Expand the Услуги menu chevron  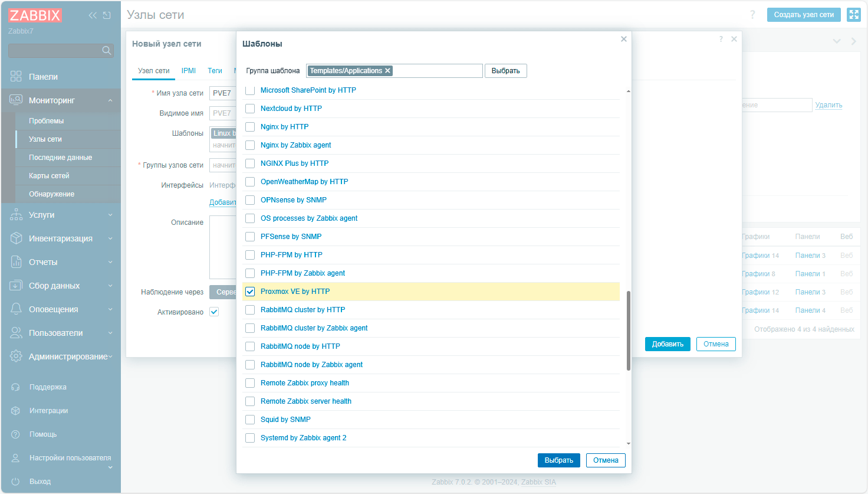tap(110, 215)
